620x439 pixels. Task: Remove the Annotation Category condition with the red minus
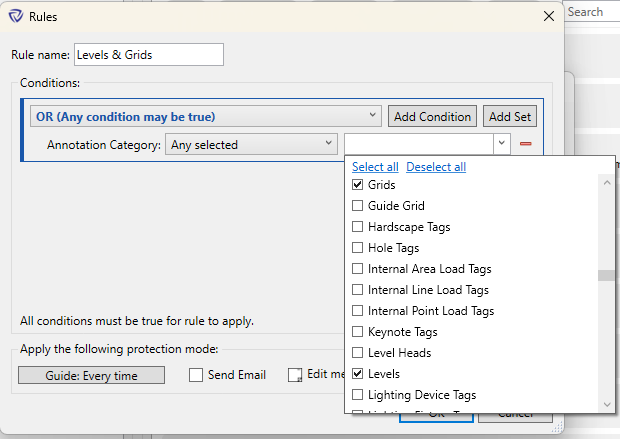point(525,144)
